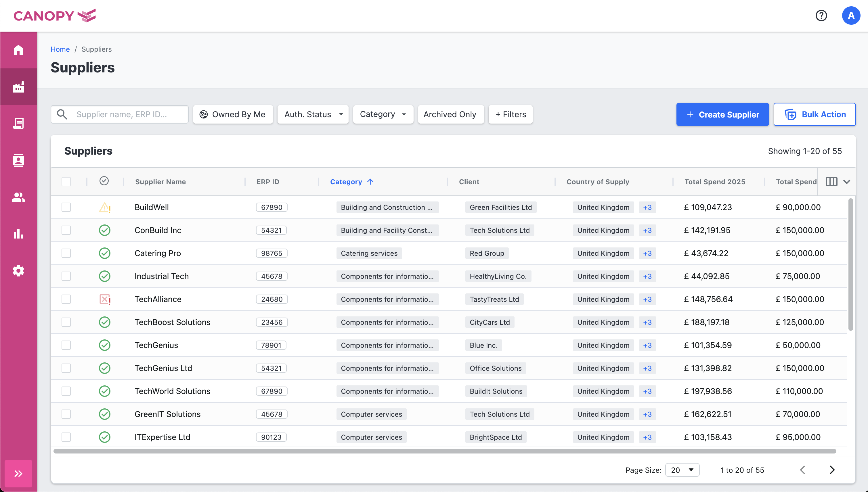Open the Suppliers factory sidebar icon
Screen dimensions: 868x492
pos(18,87)
